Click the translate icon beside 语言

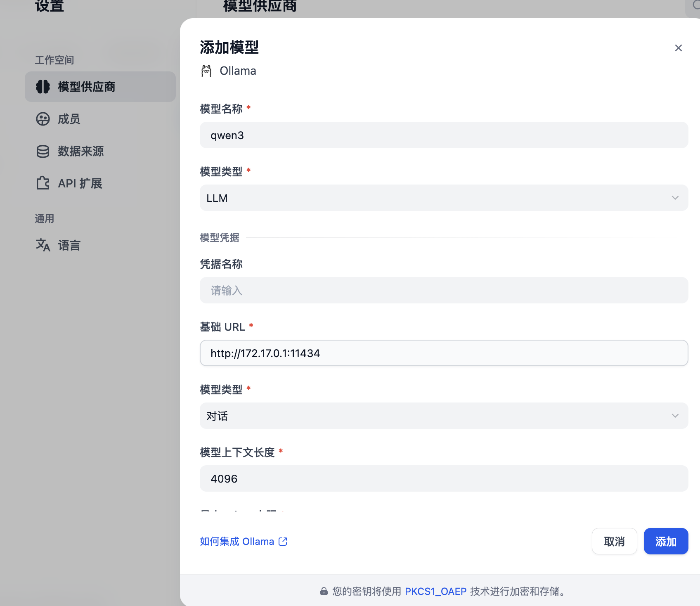point(43,245)
